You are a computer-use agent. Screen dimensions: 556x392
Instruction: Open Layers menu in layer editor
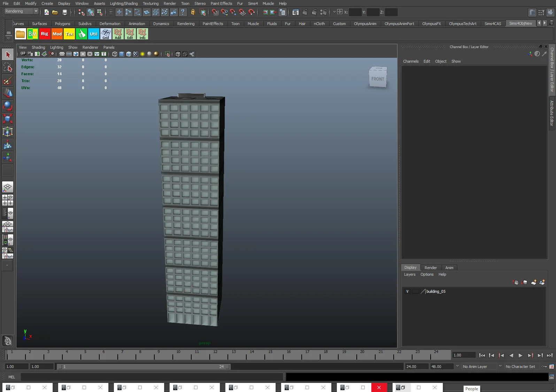pos(410,274)
